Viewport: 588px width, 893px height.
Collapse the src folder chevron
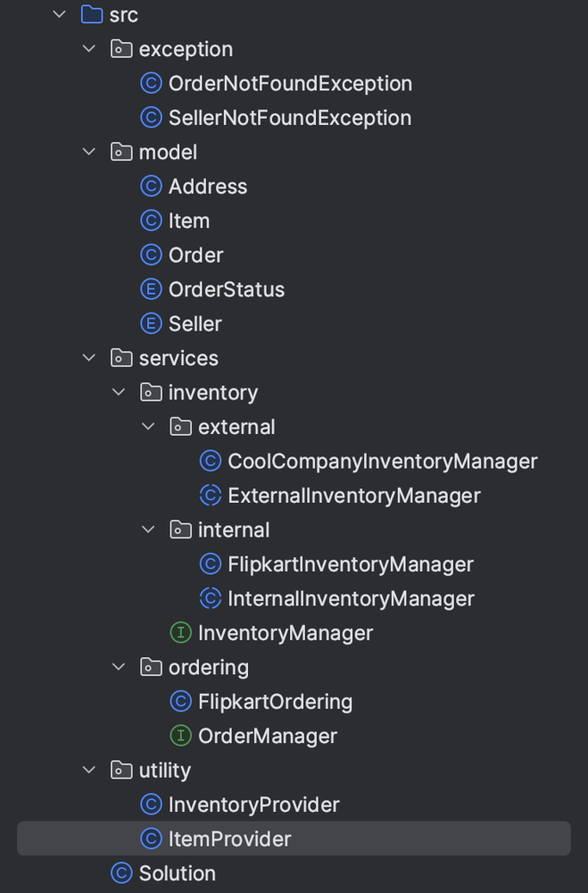pyautogui.click(x=60, y=15)
